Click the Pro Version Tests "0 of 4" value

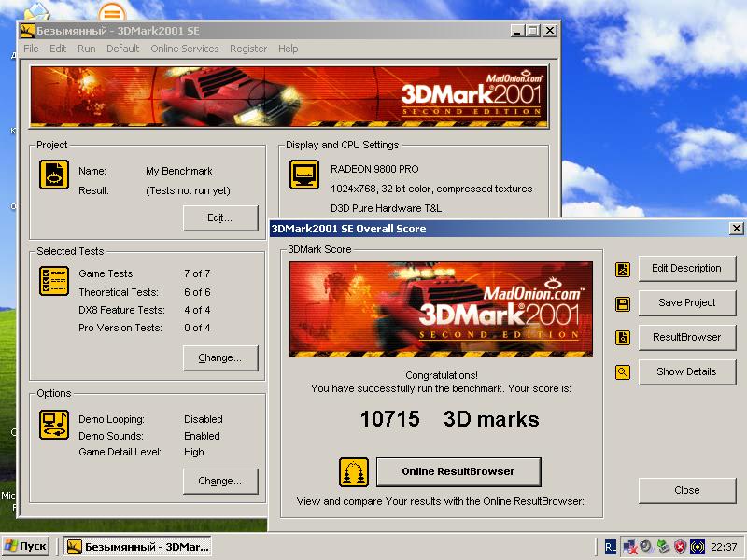coord(197,328)
